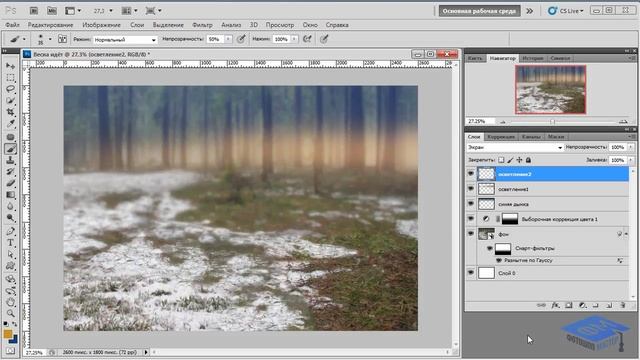Click the foreground orange color swatch

pyautogui.click(x=7, y=334)
